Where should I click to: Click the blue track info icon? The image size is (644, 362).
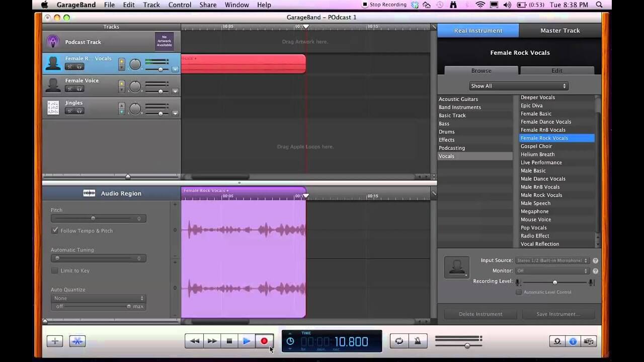tap(573, 341)
